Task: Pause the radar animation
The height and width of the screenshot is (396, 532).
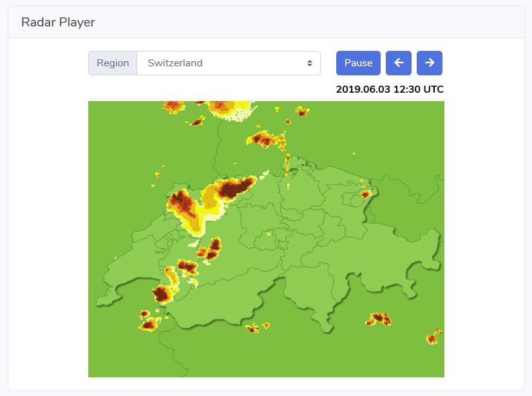Action: tap(358, 63)
